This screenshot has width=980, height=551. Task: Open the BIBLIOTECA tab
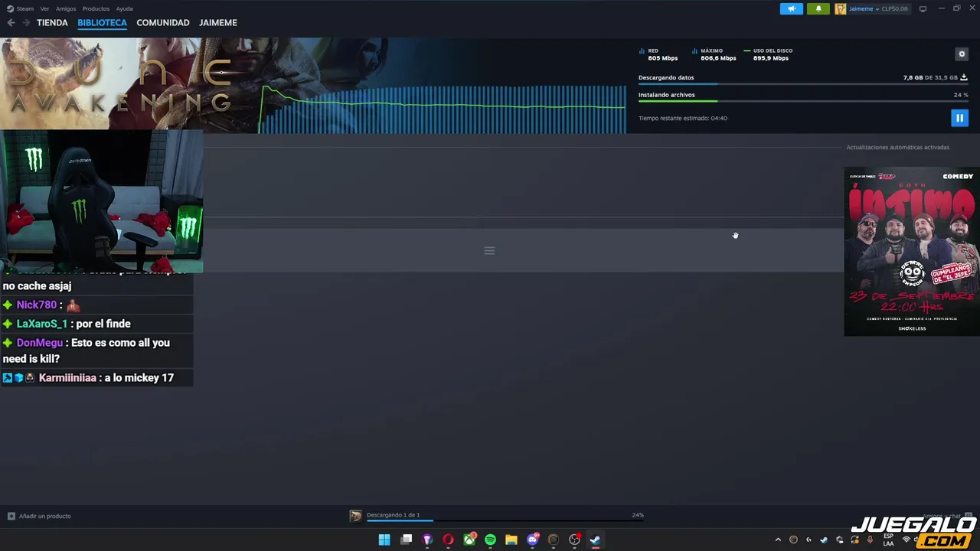click(102, 23)
